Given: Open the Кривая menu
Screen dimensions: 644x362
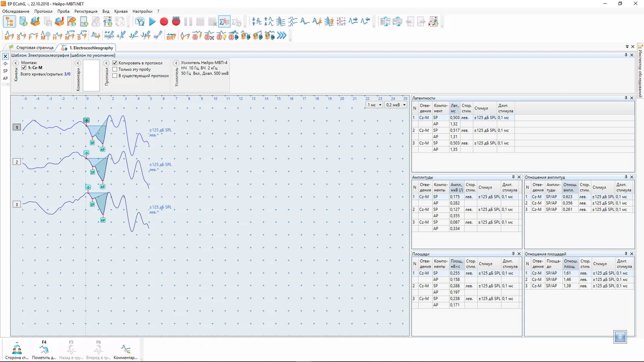Looking at the screenshot, I should 121,11.
